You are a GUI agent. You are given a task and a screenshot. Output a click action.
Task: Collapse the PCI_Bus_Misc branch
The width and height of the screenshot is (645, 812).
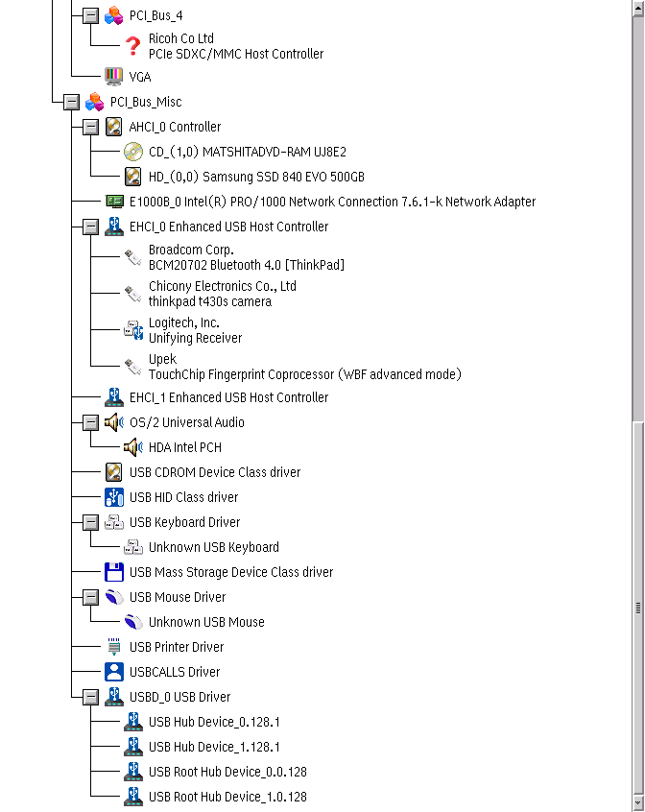point(71,102)
